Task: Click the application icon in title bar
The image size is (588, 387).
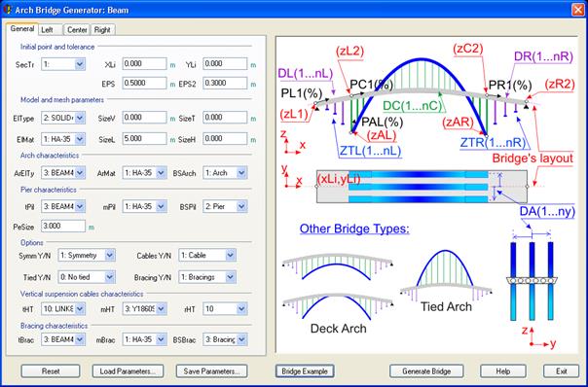Action: (x=7, y=10)
